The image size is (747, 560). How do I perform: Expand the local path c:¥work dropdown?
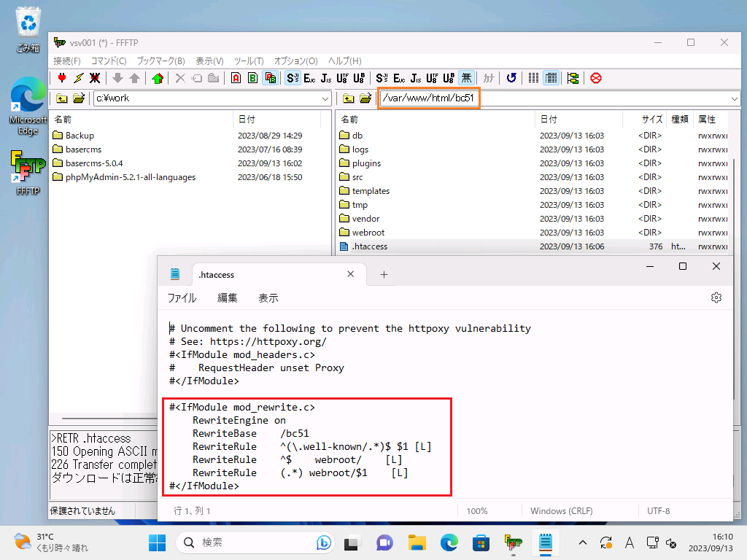325,98
